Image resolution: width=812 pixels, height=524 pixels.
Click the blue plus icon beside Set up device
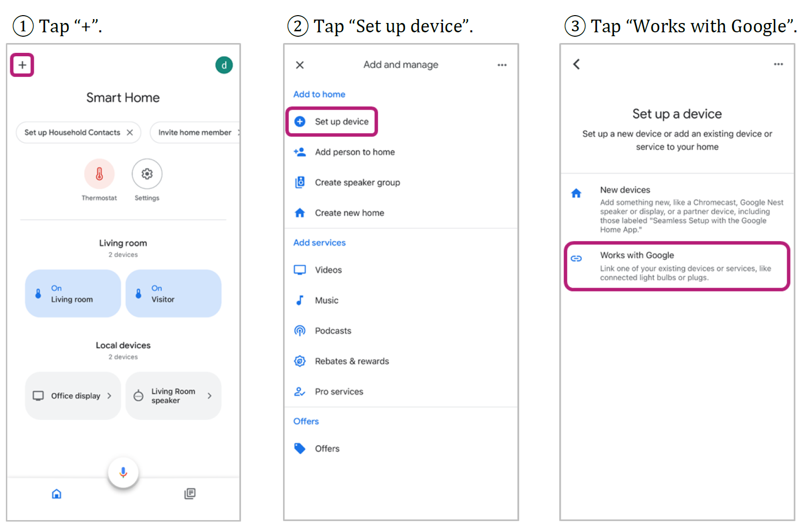coord(300,121)
